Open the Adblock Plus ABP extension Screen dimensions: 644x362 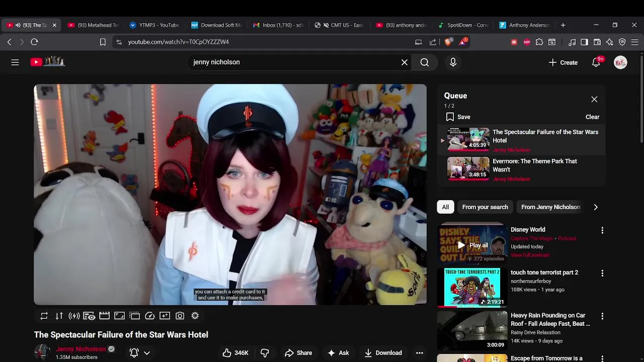[527, 42]
